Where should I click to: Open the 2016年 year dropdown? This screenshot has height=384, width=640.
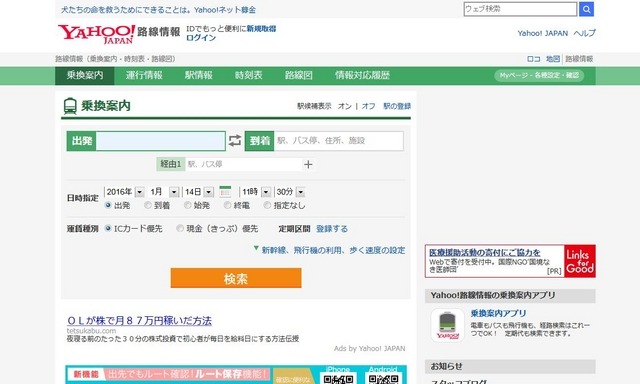[125, 192]
